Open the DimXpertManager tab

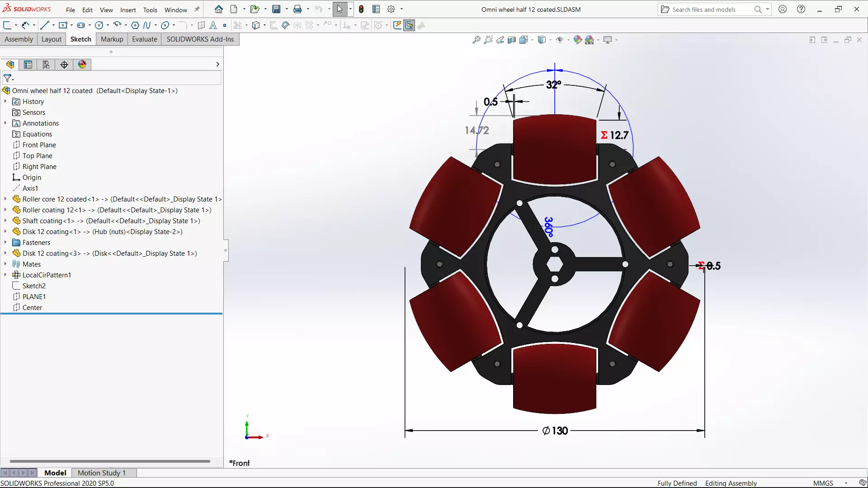[x=64, y=64]
